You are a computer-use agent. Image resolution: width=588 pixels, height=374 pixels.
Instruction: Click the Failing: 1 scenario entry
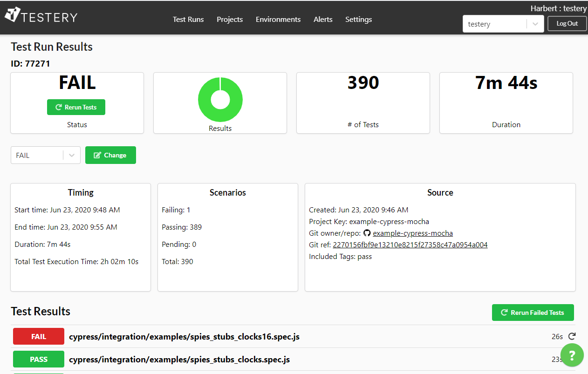pos(176,210)
